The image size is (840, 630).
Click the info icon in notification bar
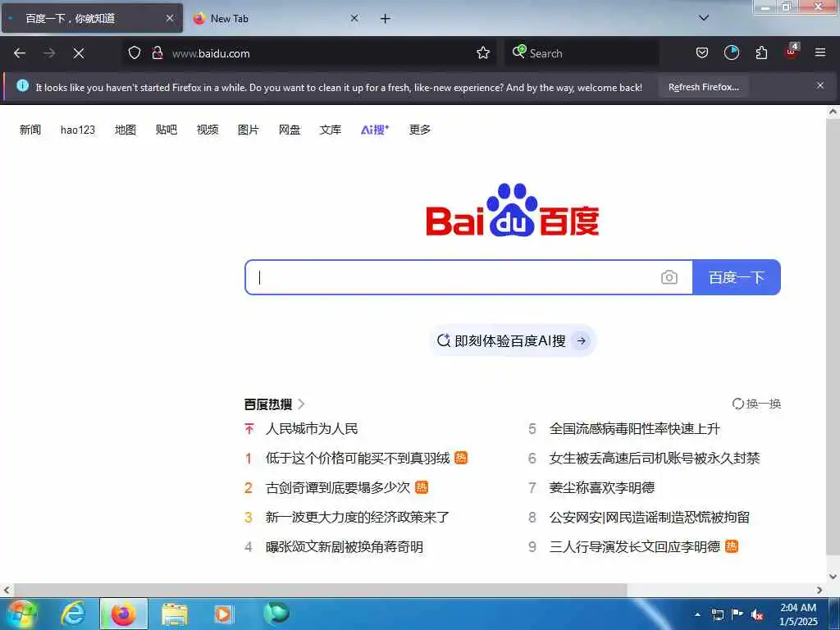(x=22, y=85)
